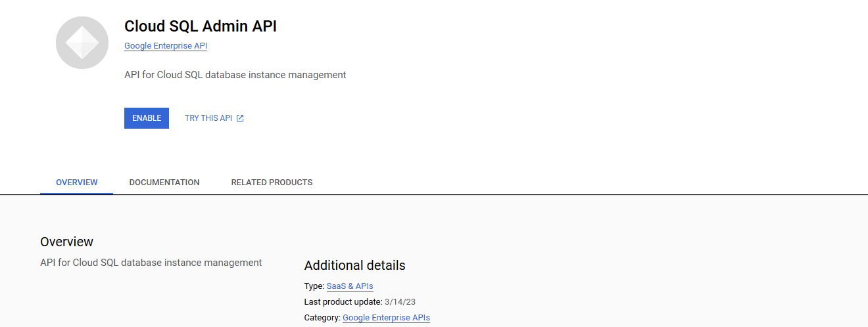Click the external-link icon beside Try This API

click(x=240, y=118)
